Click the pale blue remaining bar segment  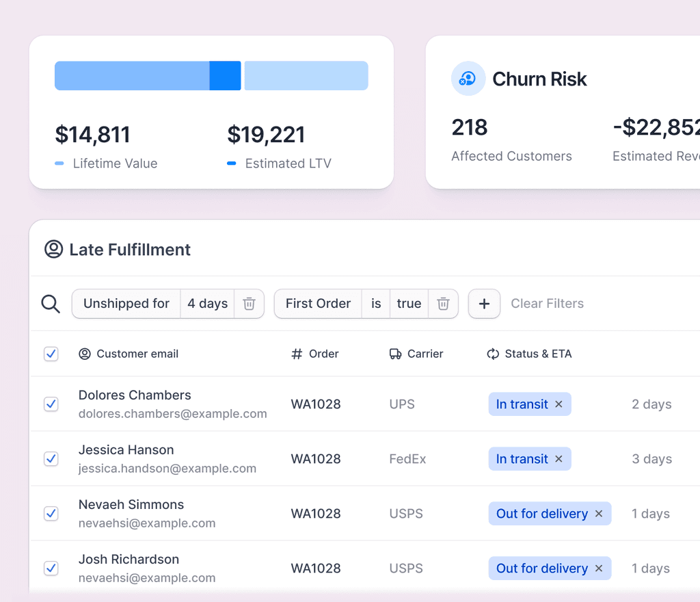point(306,76)
